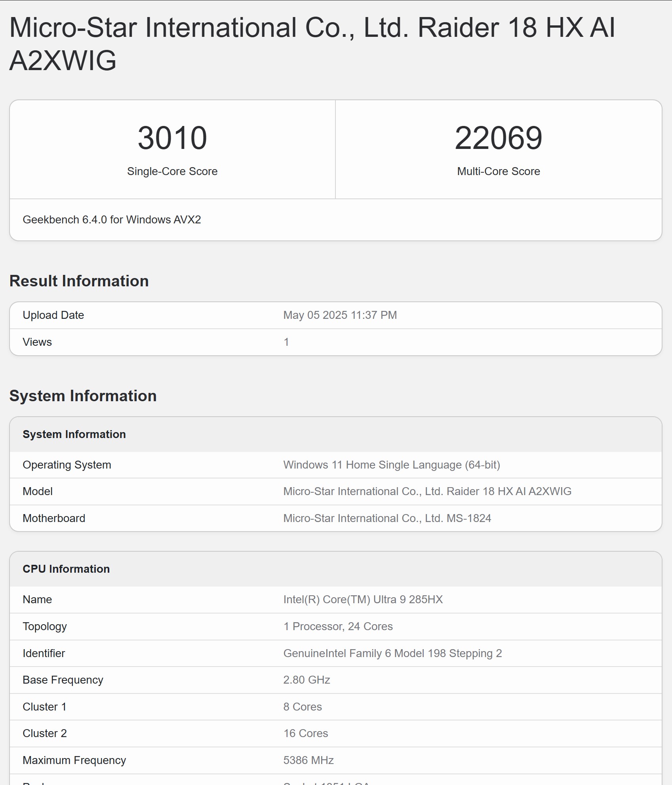Click the multi-core score value 22069
The image size is (672, 785).
(x=498, y=138)
